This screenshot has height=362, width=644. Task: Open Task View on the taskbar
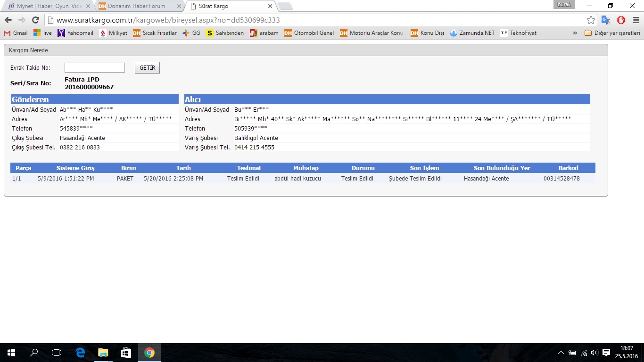(x=57, y=353)
